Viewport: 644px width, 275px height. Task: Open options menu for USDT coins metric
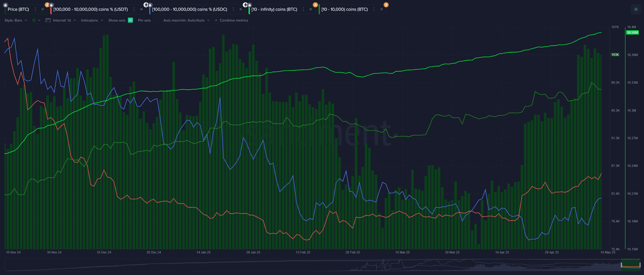[134, 9]
